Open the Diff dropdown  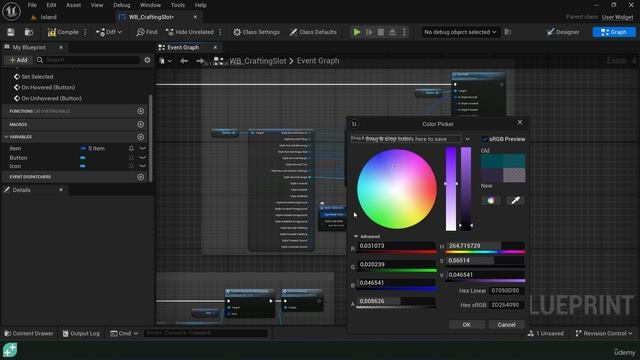[x=109, y=32]
